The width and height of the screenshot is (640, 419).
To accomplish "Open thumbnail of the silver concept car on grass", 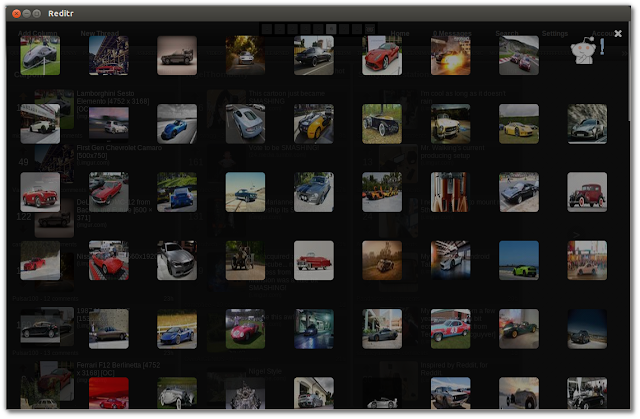I will pos(40,55).
